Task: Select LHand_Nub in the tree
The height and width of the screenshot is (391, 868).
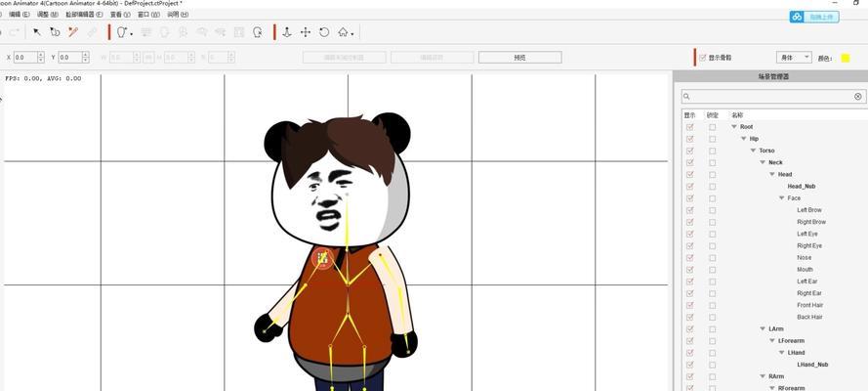Action: click(x=812, y=365)
